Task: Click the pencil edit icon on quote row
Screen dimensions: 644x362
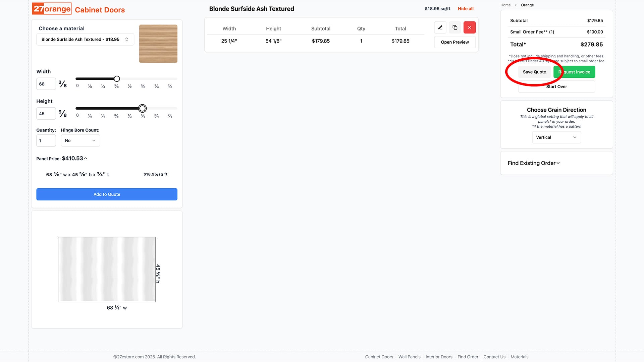Action: click(440, 27)
